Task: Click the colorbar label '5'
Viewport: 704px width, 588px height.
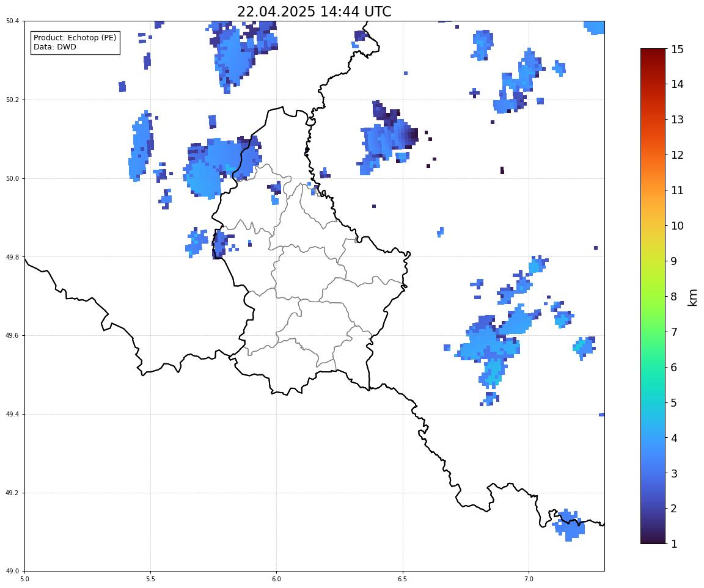Action: 674,403
